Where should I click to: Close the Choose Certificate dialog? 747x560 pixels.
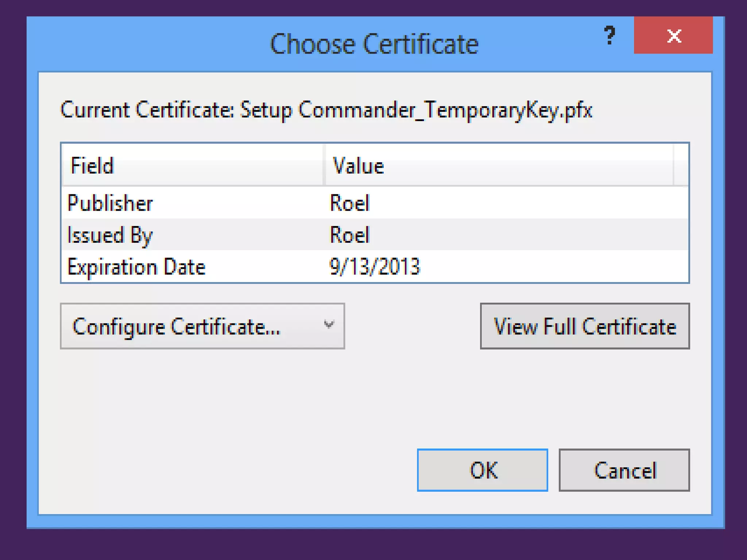click(673, 35)
